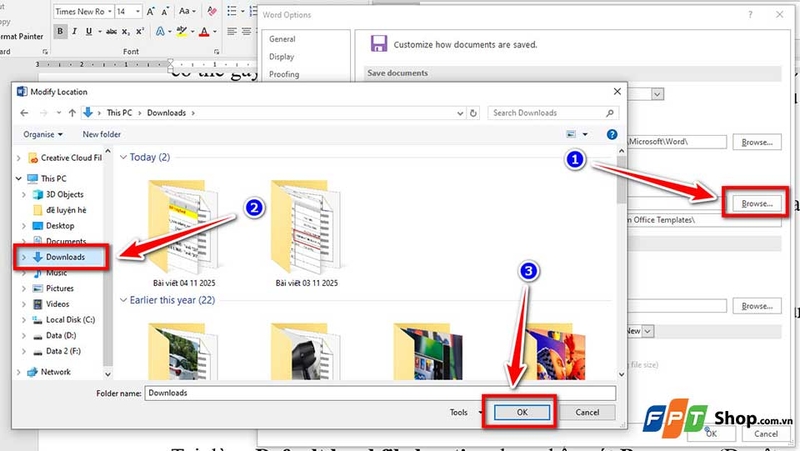The width and height of the screenshot is (800, 451).
Task: Apply text highlight color
Action: click(181, 32)
